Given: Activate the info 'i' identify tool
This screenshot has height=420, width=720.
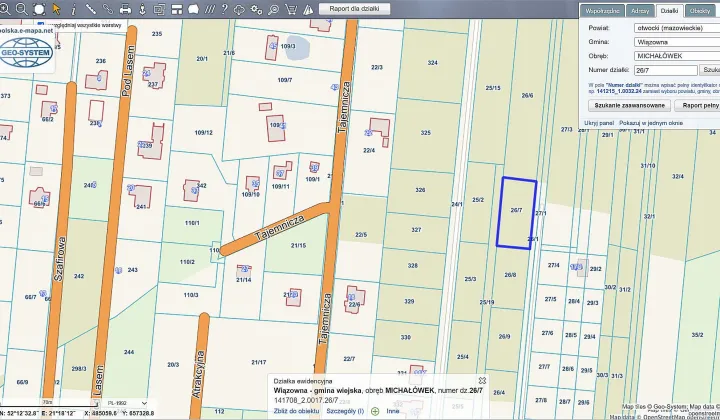Looking at the screenshot, I should (x=73, y=9).
